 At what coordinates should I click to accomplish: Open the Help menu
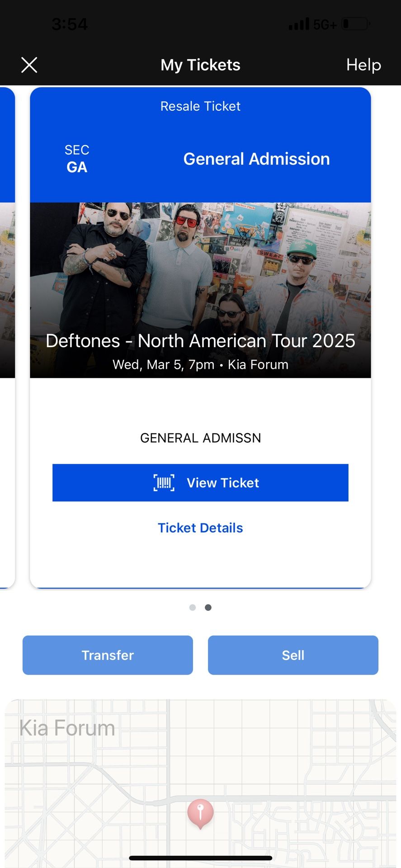363,65
